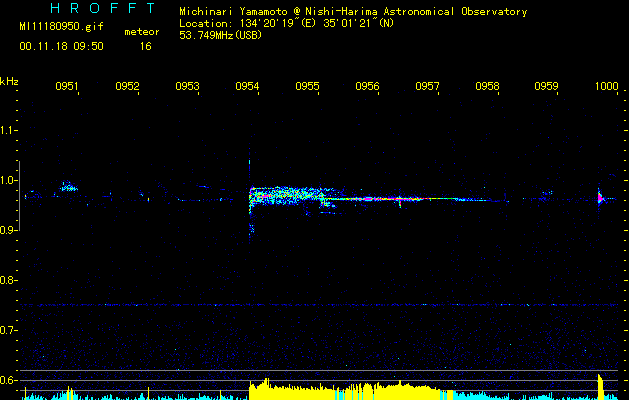Click the 53.749MHz(USB) frequency text

pos(221,35)
